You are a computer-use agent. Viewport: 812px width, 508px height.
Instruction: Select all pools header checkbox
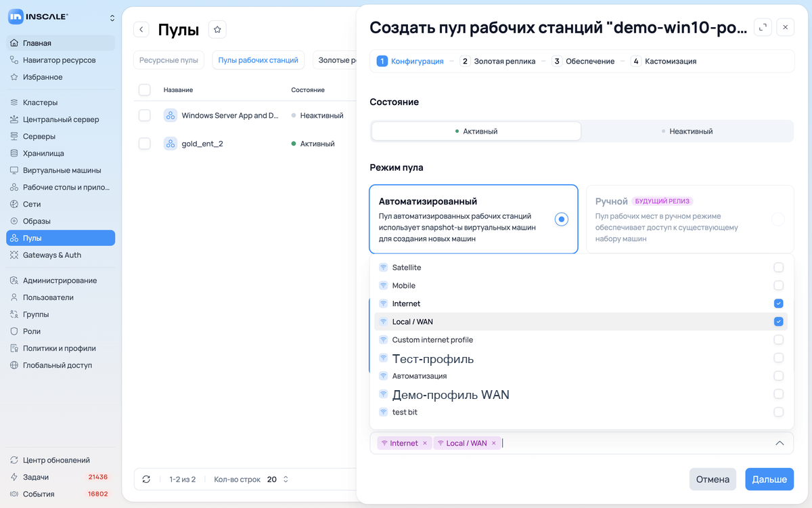click(x=144, y=89)
